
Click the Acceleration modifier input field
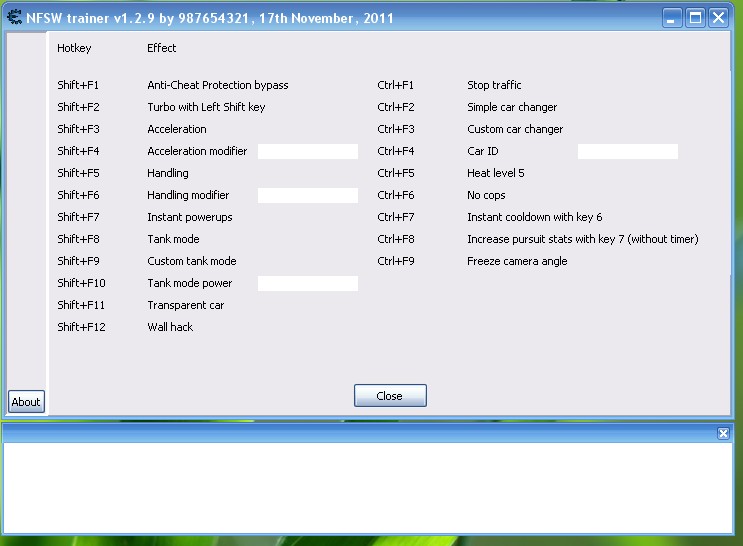click(x=308, y=151)
